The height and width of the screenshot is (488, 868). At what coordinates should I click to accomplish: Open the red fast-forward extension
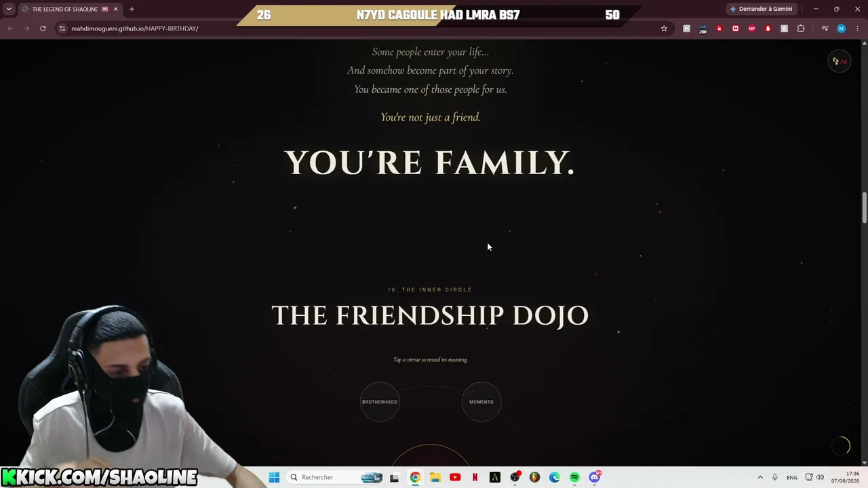point(735,28)
